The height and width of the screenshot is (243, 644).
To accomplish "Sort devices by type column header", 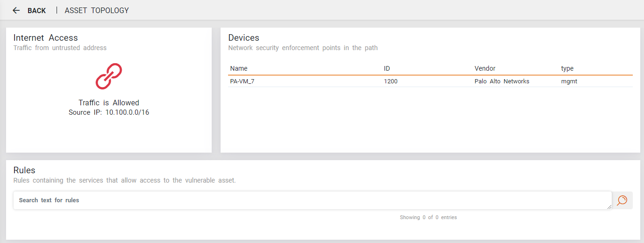I will [x=567, y=68].
